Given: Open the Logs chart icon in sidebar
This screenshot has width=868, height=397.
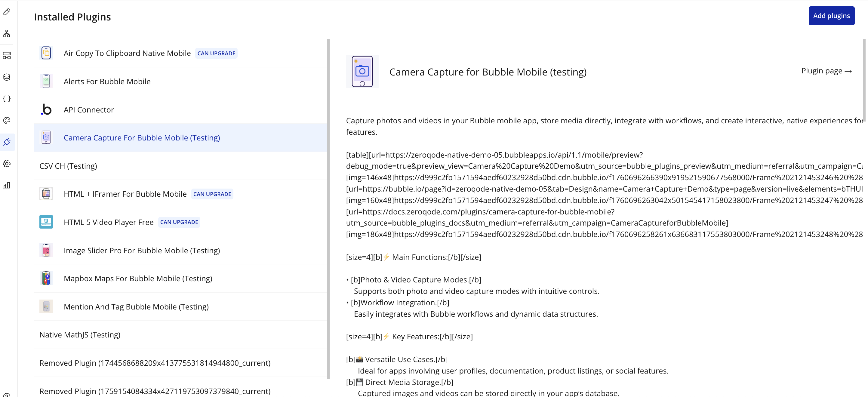Looking at the screenshot, I should click(7, 185).
